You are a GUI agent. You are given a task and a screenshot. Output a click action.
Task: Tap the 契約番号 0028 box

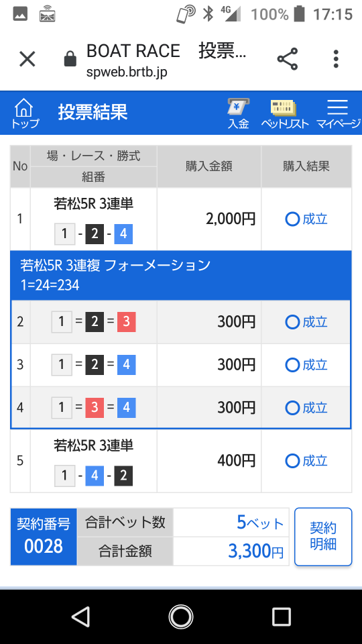tap(44, 537)
